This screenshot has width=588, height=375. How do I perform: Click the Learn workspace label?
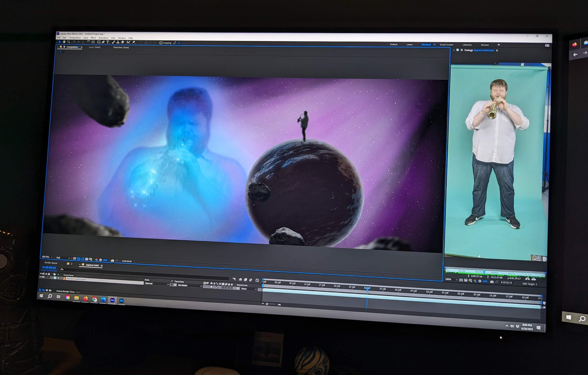409,44
